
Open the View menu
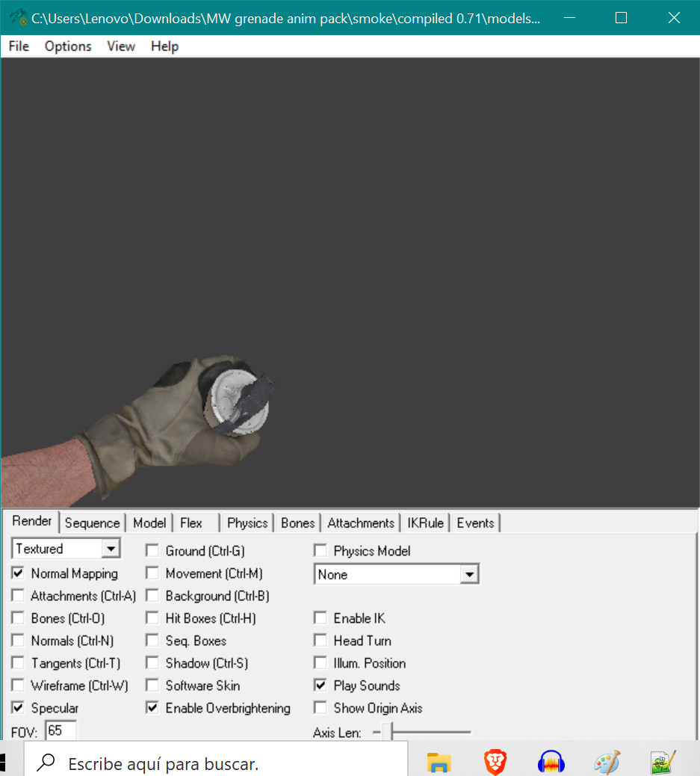tap(120, 46)
